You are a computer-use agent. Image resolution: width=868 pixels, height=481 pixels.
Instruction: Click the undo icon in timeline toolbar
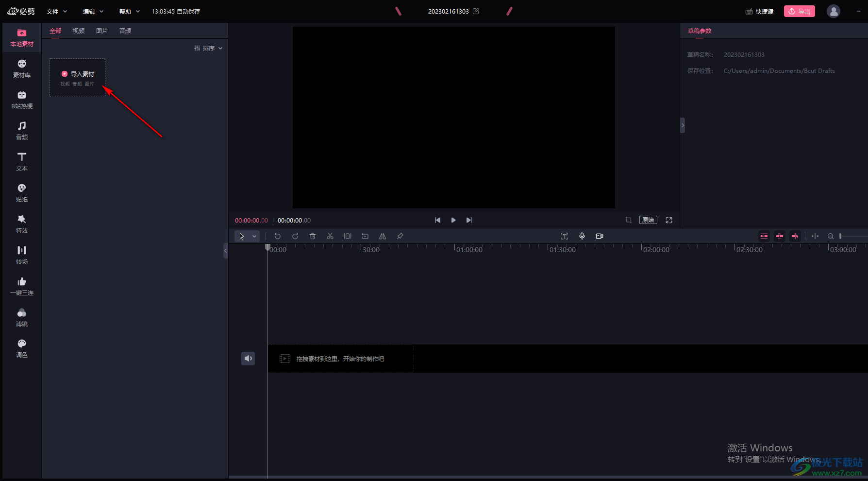tap(278, 236)
